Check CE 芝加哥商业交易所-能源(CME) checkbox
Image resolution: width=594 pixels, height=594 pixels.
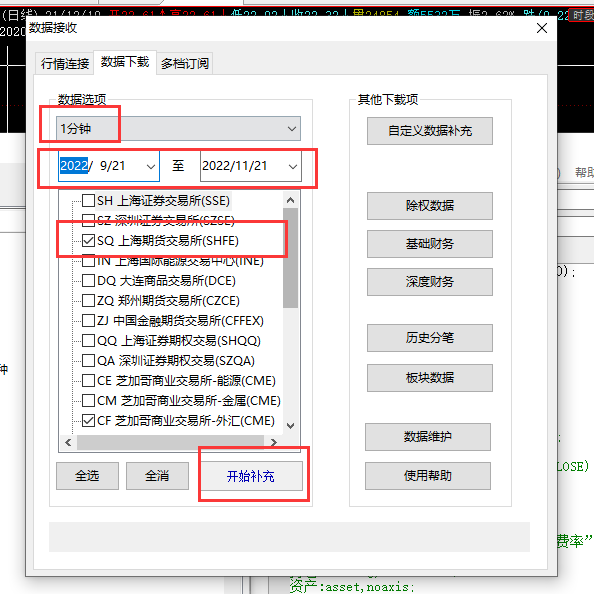pos(88,380)
